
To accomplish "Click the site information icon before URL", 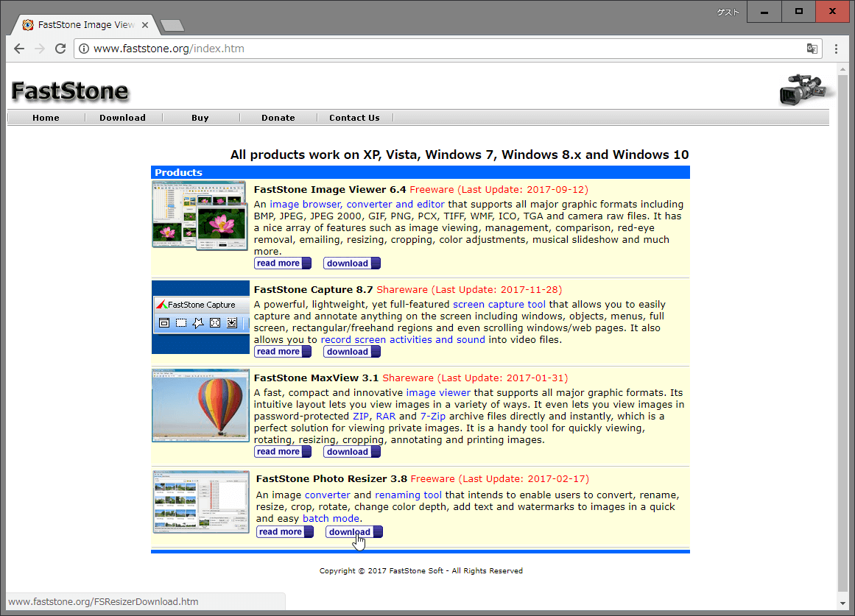I will click(84, 49).
